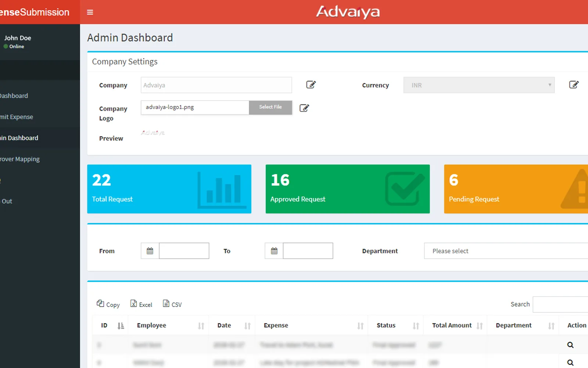Click the ExpenseSubmission app title
Image resolution: width=588 pixels, height=368 pixels.
pos(35,12)
